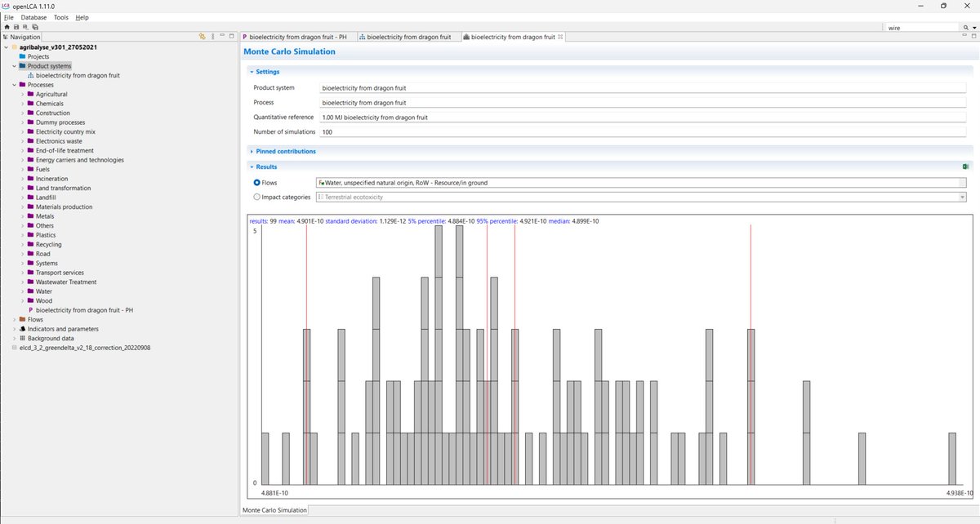Open the search filter dropdown arrow
This screenshot has width=980, height=524.
point(974,27)
